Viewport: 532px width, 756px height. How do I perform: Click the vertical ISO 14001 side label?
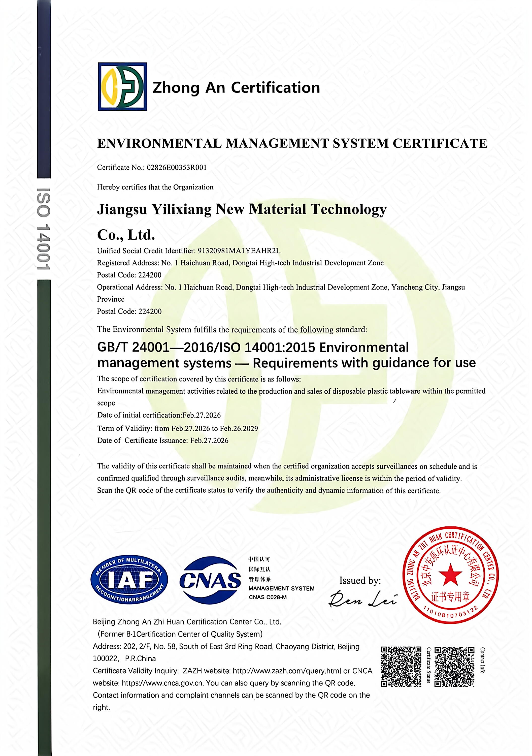[x=44, y=229]
